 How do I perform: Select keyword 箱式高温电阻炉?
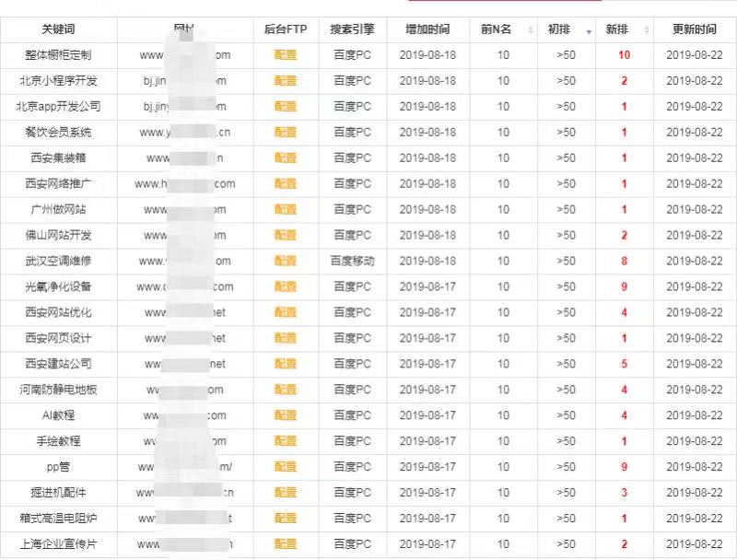[58, 519]
